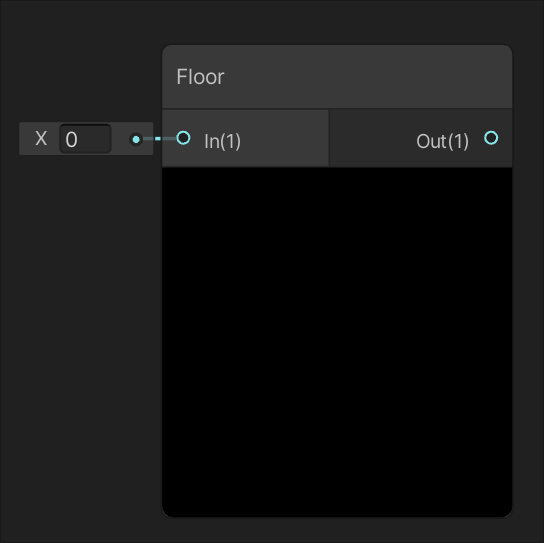Click the X label of the default slot
544x543 pixels.
point(41,139)
